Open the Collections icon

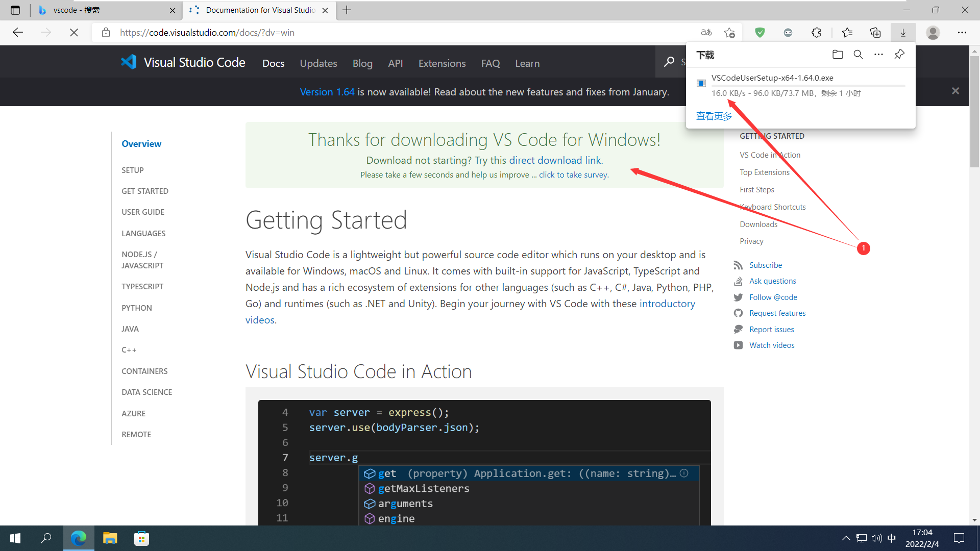click(875, 33)
